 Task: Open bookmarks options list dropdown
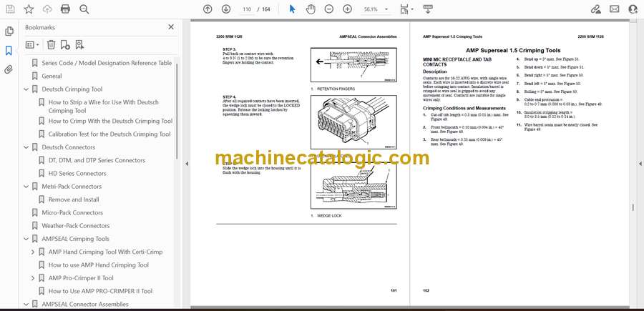(32, 45)
